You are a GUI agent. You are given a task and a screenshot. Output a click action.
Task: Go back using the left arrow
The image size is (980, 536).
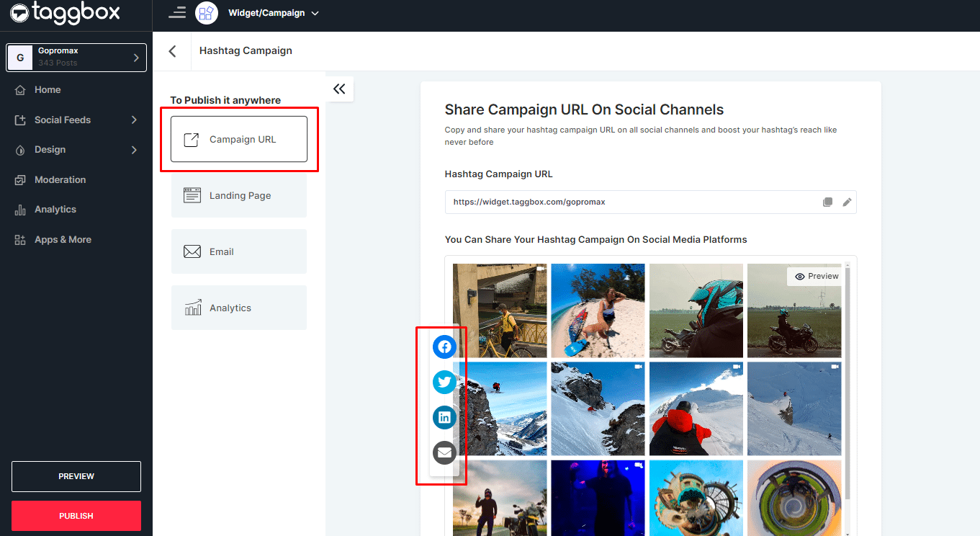click(x=172, y=51)
